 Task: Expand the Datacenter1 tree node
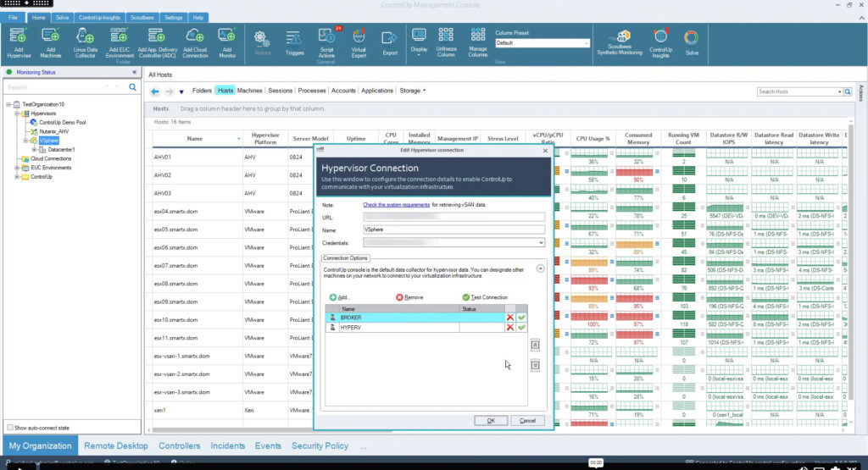(x=33, y=150)
